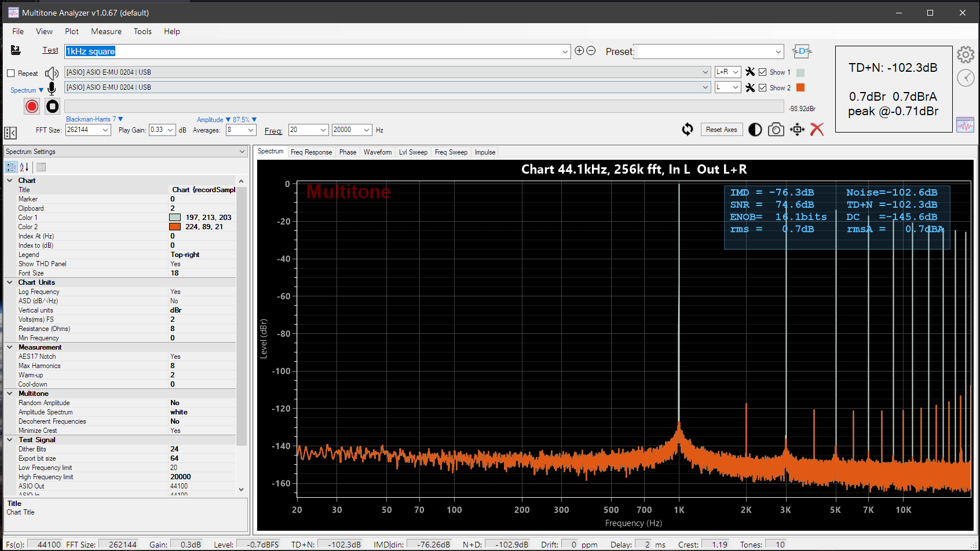Open input microphone device icon
The image size is (980, 551).
[52, 89]
